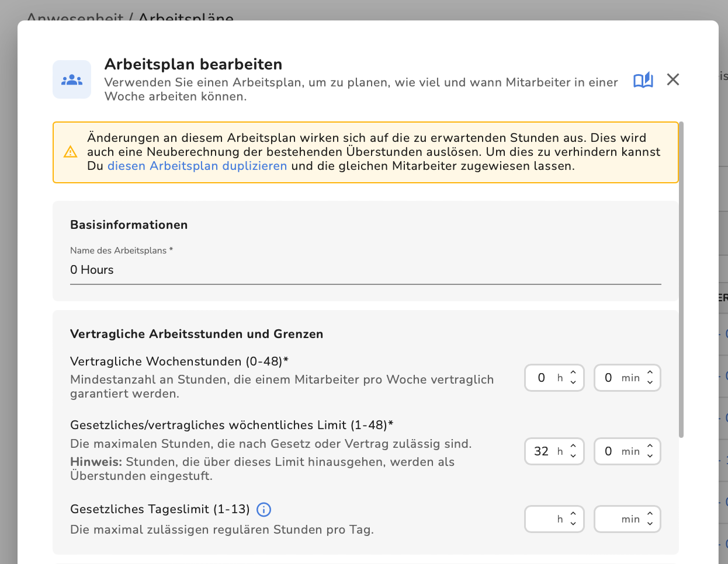Click the info icon next to Gesetzliches Tageslimit
Screen dimensions: 728x564
pyautogui.click(x=264, y=510)
